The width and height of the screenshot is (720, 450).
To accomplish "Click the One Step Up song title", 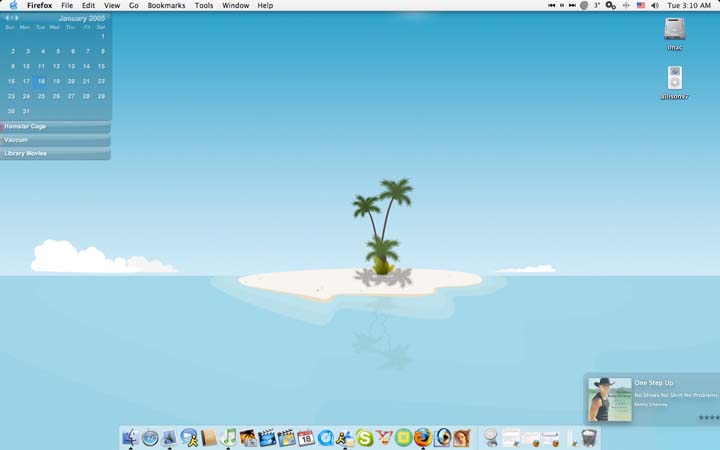I will [654, 382].
